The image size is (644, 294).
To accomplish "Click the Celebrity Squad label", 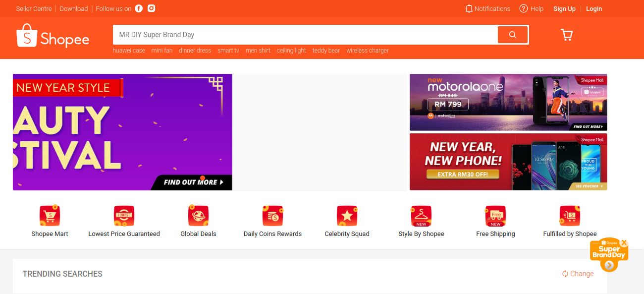I will click(347, 234).
